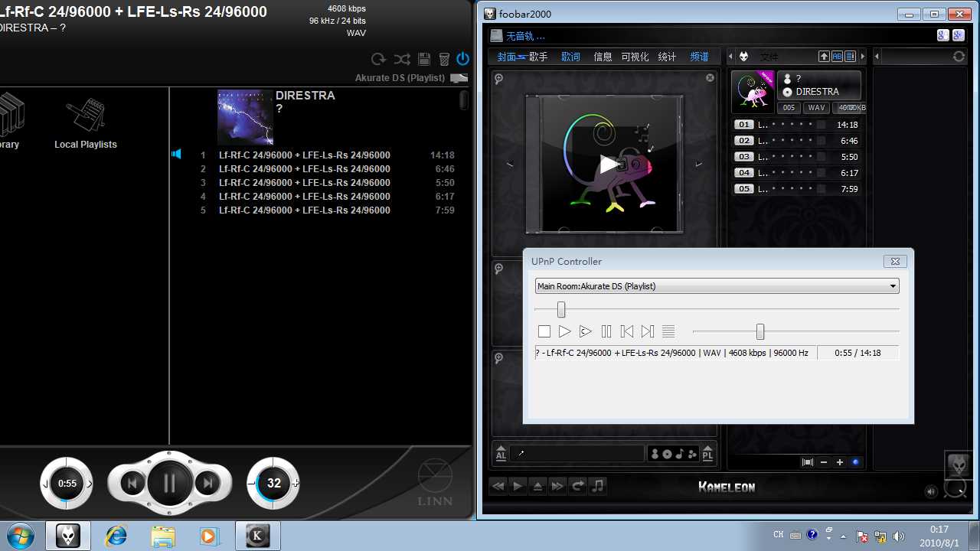Toggle shuffle mode in Linn player
980x551 pixels.
(402, 59)
